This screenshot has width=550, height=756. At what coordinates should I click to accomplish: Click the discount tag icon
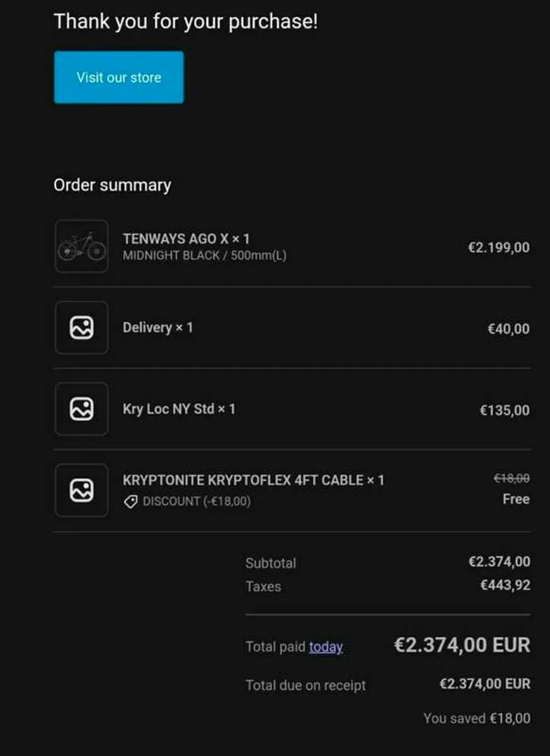pos(130,502)
